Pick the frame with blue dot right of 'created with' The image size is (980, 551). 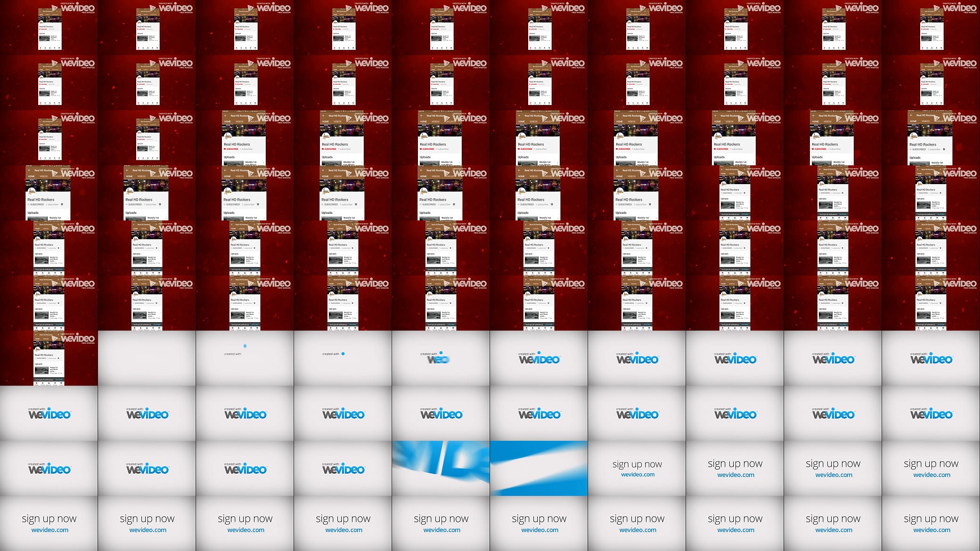pyautogui.click(x=343, y=358)
